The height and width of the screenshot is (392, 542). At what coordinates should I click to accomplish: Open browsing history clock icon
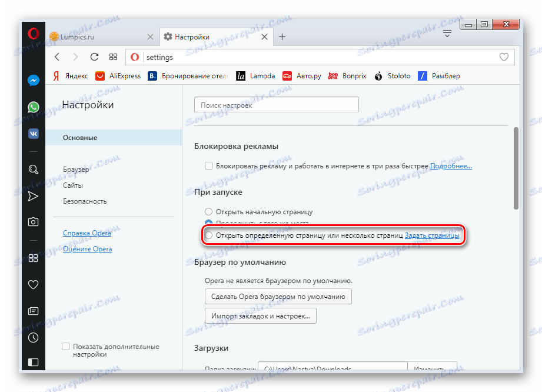click(x=33, y=337)
